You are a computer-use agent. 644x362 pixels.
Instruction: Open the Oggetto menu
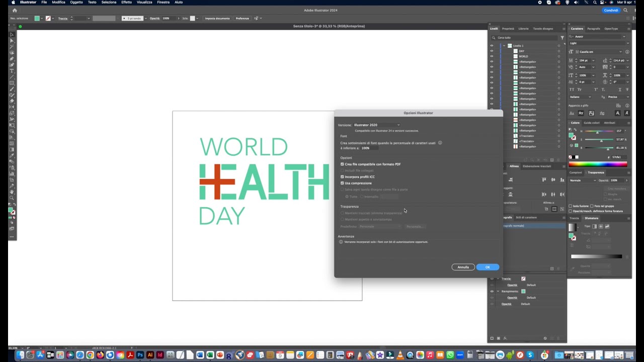click(x=76, y=3)
